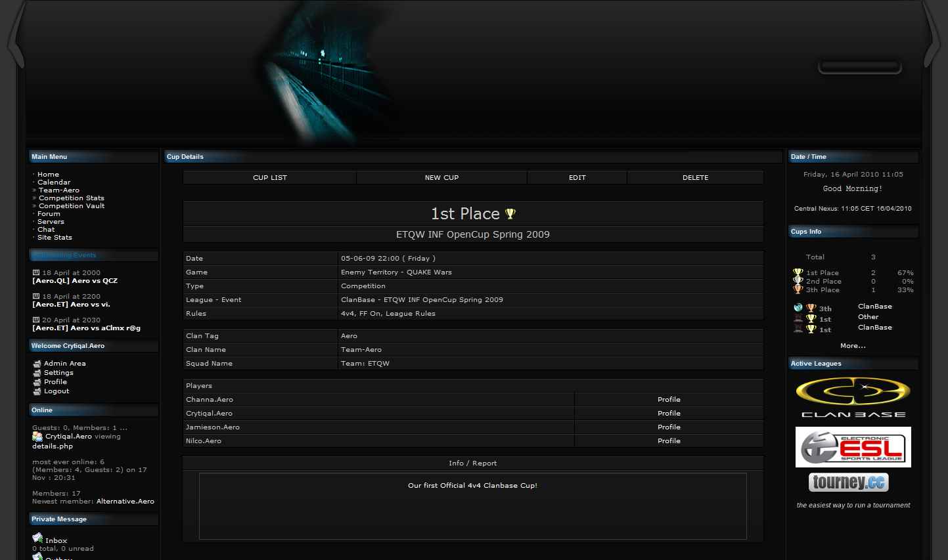
Task: Expand the Team-Aero main menu entry
Action: (58, 190)
